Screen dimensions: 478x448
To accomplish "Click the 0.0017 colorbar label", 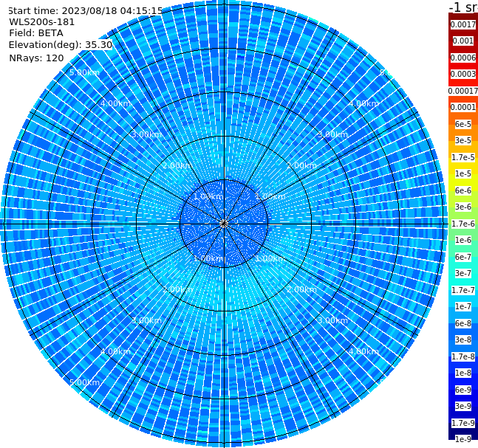I will click(463, 24).
